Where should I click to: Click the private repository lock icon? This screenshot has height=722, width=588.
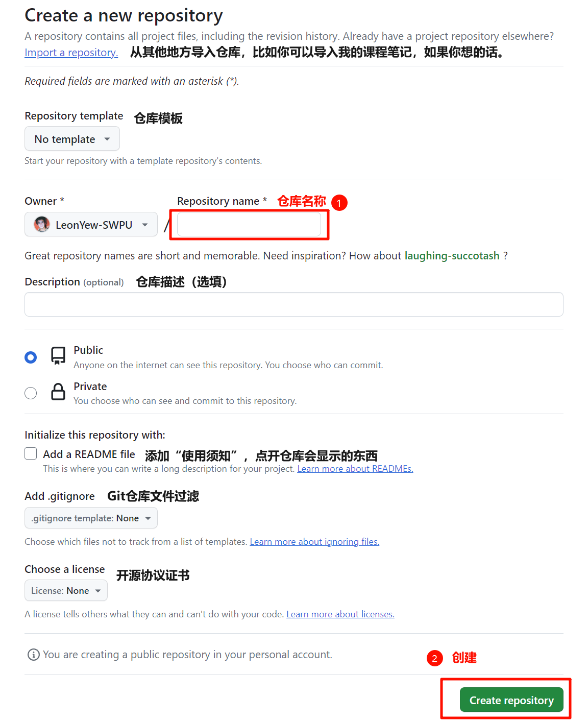click(58, 392)
